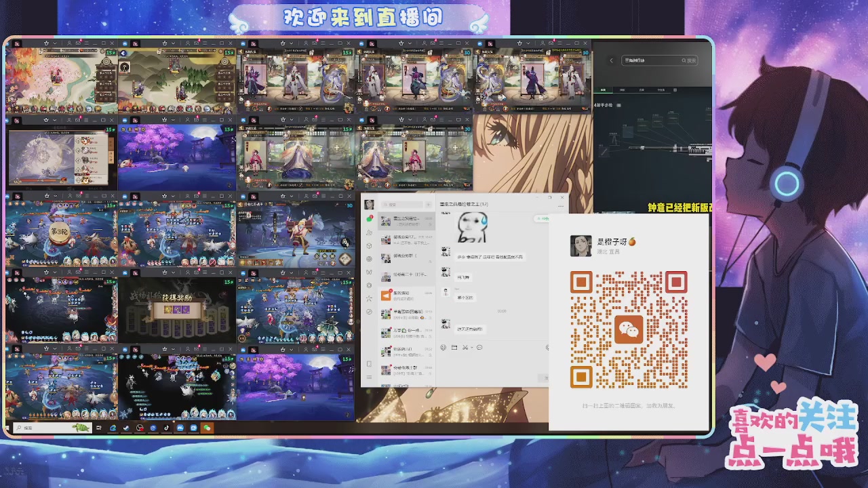This screenshot has height=488, width=868.
Task: Click the Windows Start button
Action: (7, 428)
